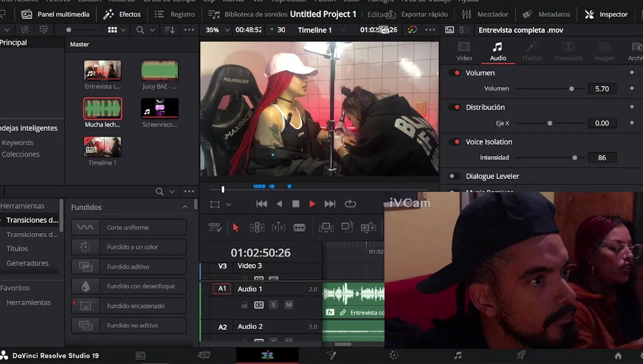This screenshot has height=364, width=643.
Task: Go to the Fairlight music-note page icon
Action: click(457, 355)
